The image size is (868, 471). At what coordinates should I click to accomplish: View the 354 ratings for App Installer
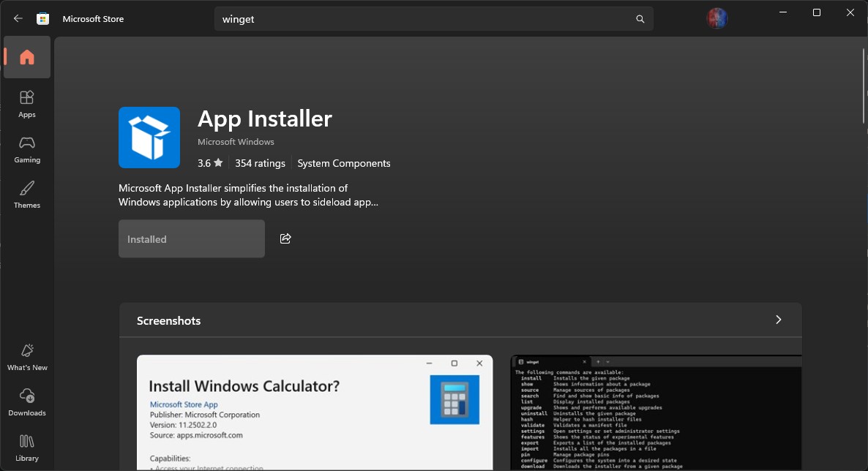pyautogui.click(x=260, y=163)
